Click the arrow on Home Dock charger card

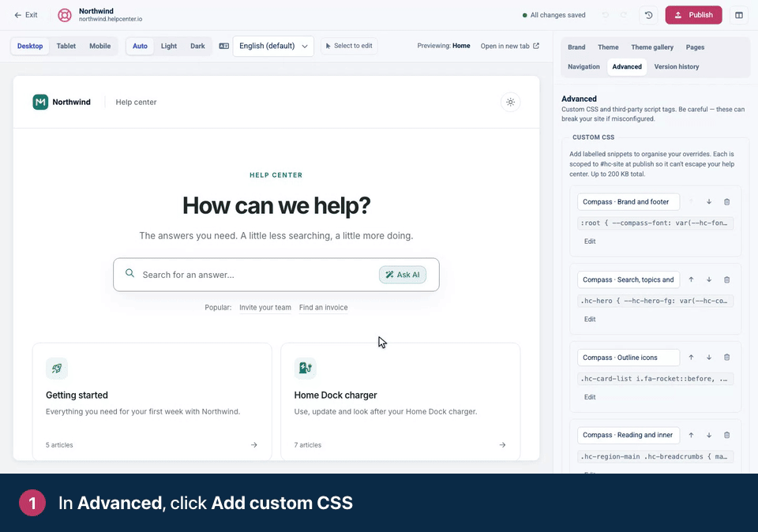coord(503,445)
